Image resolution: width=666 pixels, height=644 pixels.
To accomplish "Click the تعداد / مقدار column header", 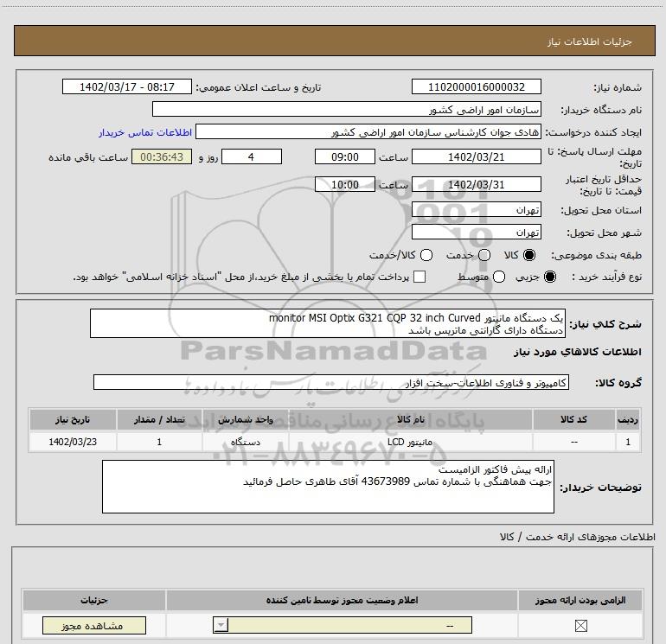I will pos(159,420).
